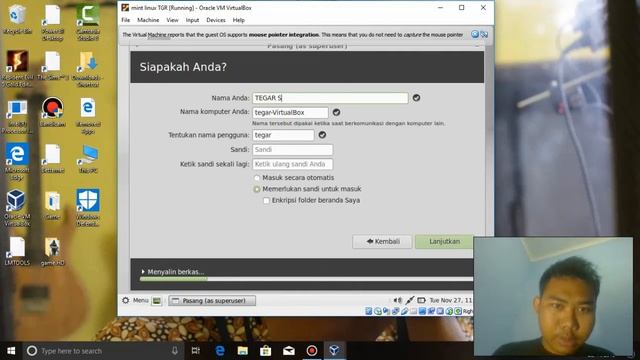This screenshot has width=640, height=360.
Task: Click the Tentukan nama pengguna field
Action: tap(283, 135)
